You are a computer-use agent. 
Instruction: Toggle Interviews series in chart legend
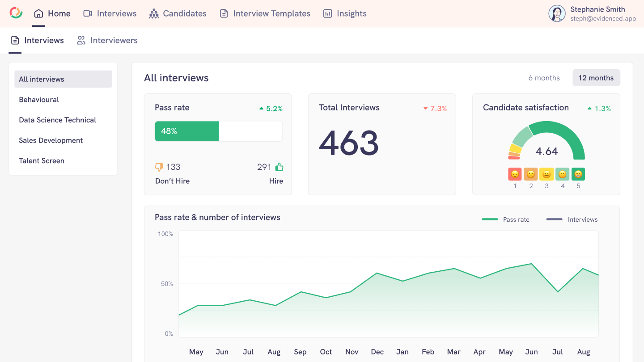click(x=572, y=219)
